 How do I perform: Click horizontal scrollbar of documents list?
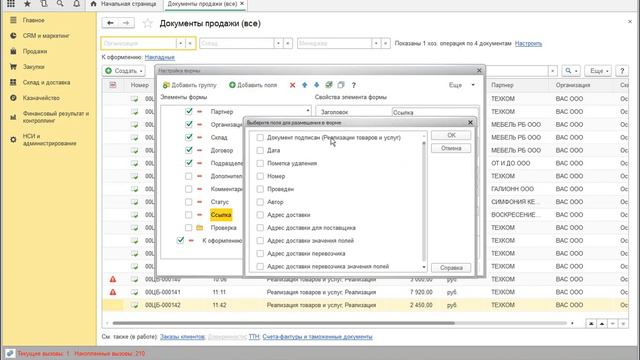point(284,323)
